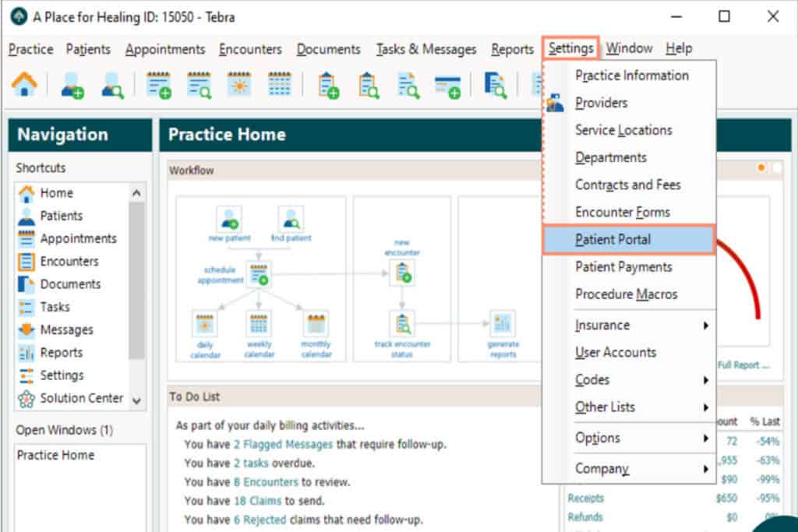Click the new patient toolbar icon
The width and height of the screenshot is (798, 532).
(72, 85)
